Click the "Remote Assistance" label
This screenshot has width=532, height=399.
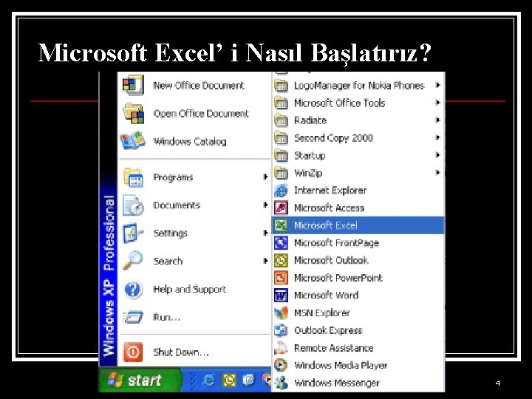click(x=334, y=348)
